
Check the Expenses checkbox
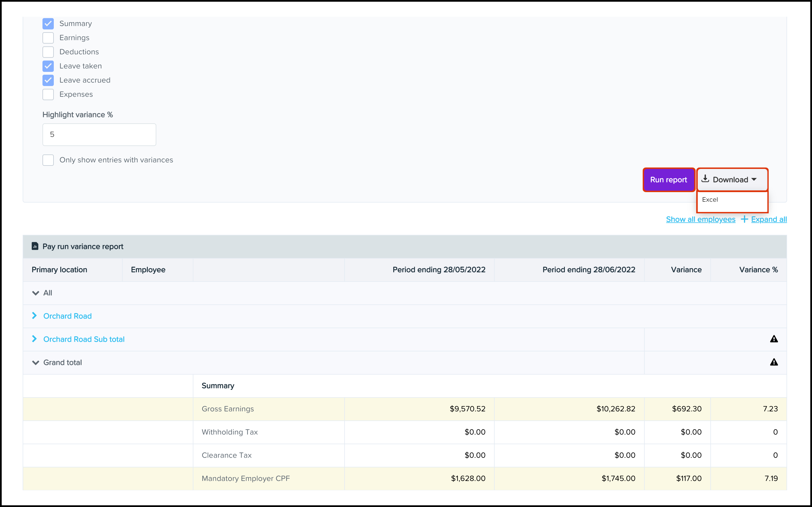[48, 94]
